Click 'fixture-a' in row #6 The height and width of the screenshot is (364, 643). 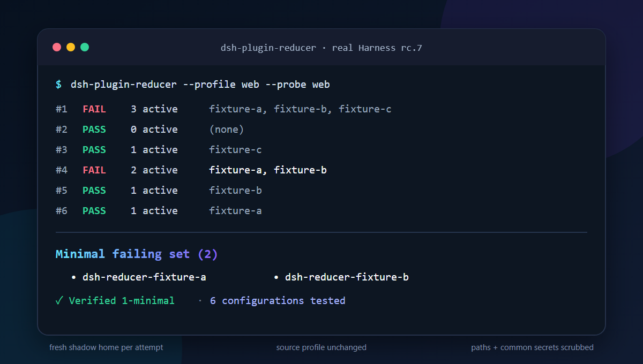(x=235, y=211)
